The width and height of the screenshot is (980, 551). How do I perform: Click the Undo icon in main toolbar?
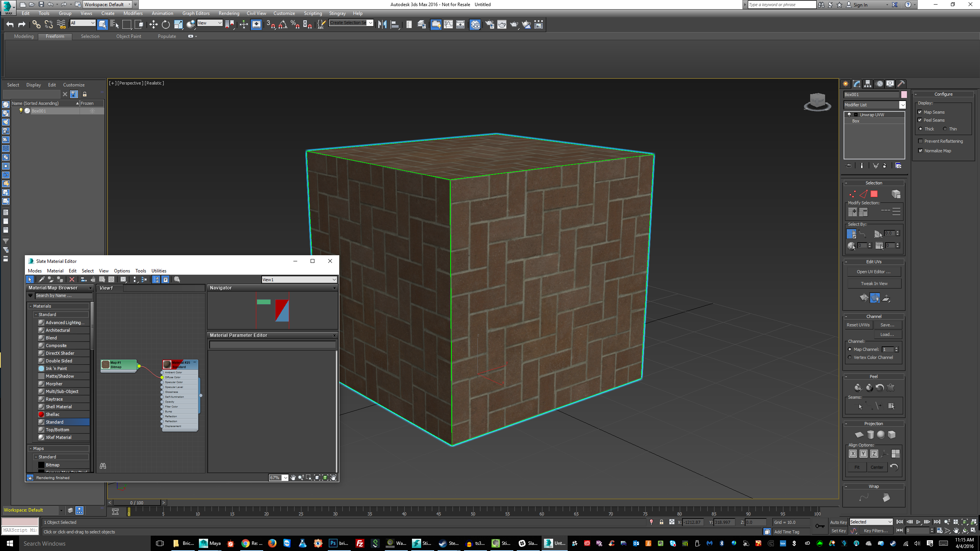coord(10,25)
